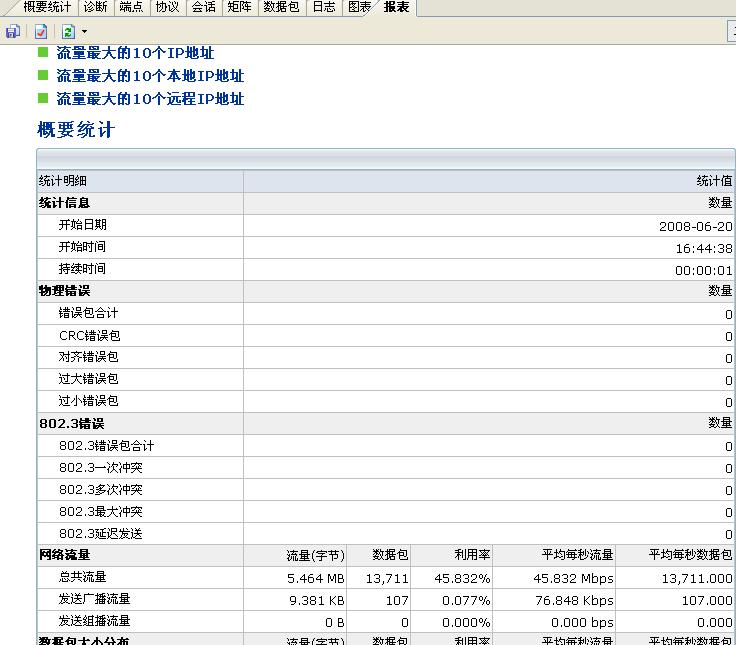Select the CRC错误包 row

coord(385,335)
